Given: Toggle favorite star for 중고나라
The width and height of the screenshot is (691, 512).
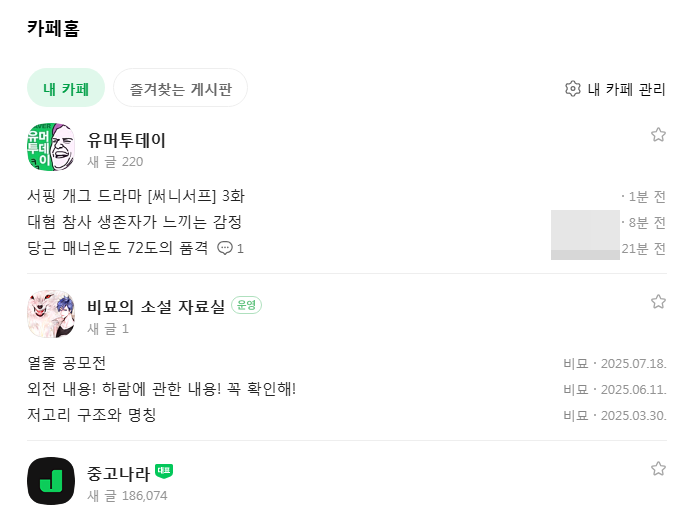Looking at the screenshot, I should pos(658,469).
